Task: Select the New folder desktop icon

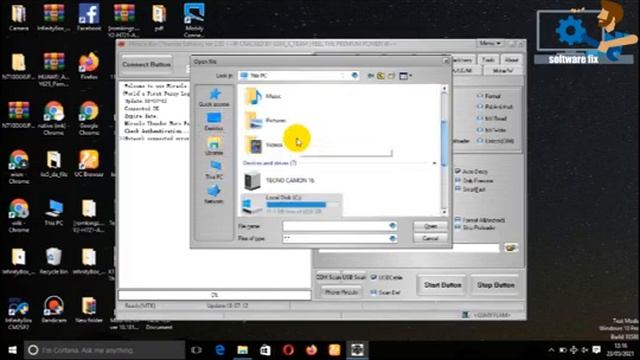Action: [x=89, y=310]
